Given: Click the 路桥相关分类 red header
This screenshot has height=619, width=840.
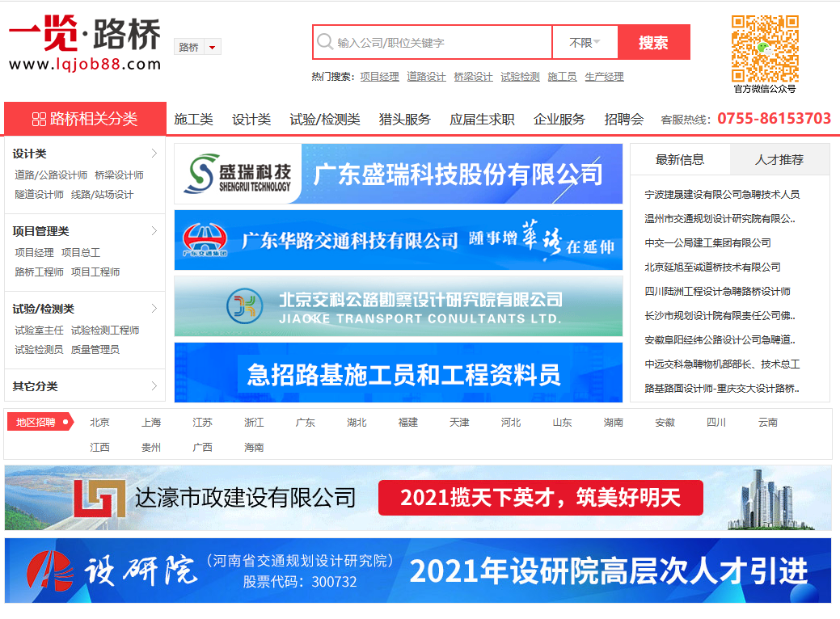Looking at the screenshot, I should coord(85,119).
